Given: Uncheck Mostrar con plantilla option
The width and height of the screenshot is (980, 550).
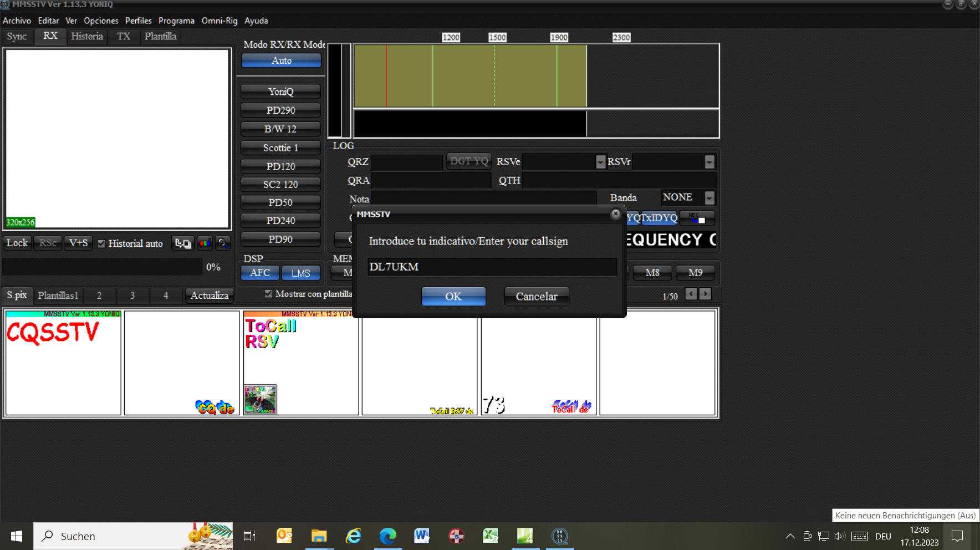Looking at the screenshot, I should coord(269,294).
